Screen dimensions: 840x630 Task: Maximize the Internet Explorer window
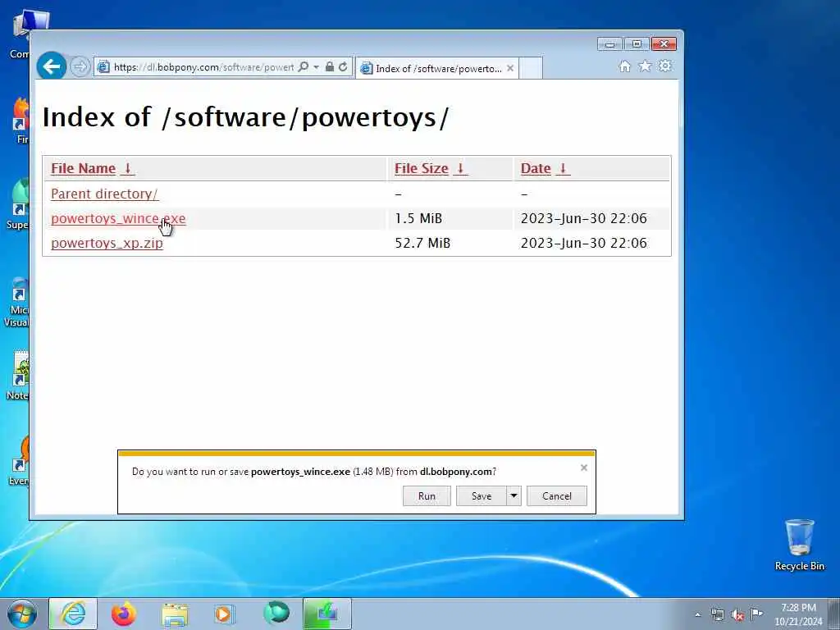[x=637, y=44]
